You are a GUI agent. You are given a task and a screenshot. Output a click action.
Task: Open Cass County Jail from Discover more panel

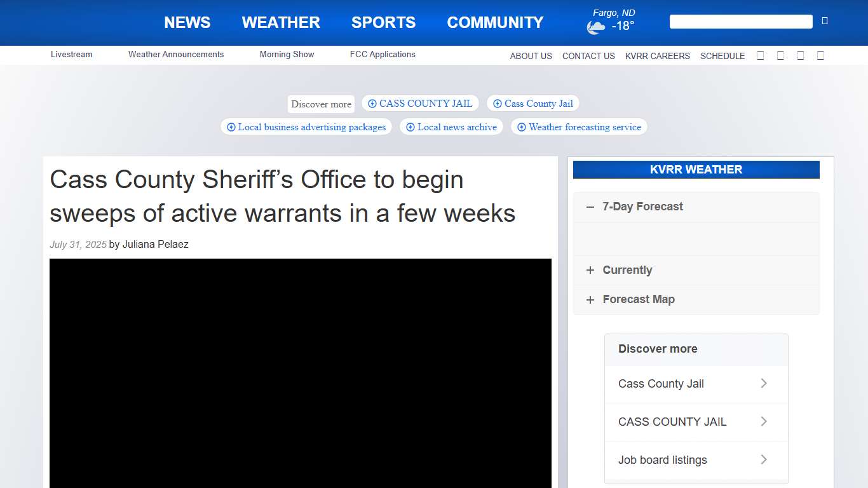[661, 384]
